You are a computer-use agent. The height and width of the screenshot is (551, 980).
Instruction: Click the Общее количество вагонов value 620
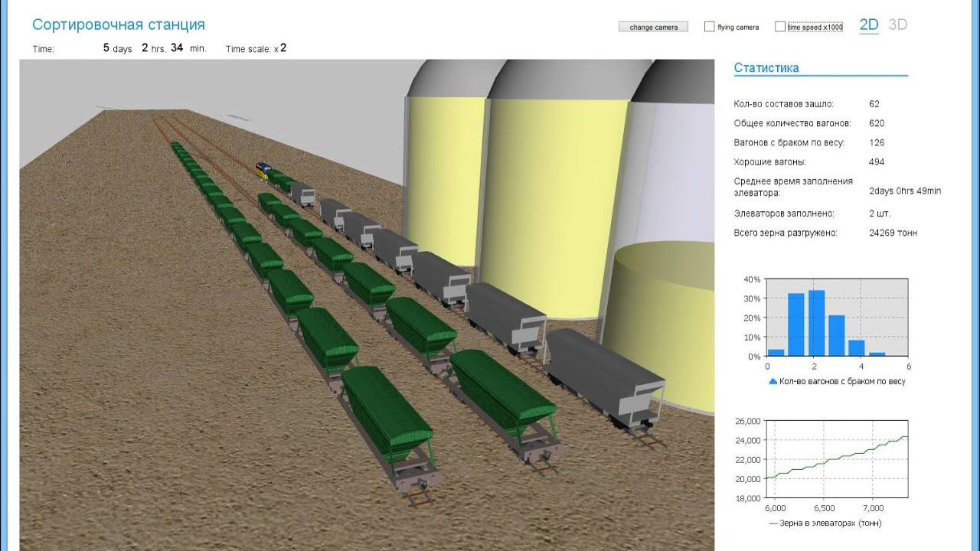(877, 122)
